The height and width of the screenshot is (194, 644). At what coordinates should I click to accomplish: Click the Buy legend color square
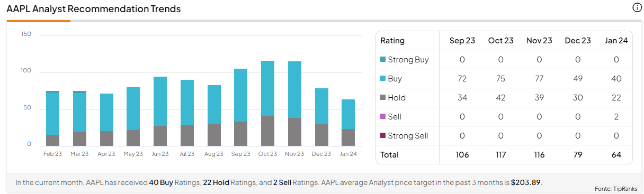coord(383,79)
